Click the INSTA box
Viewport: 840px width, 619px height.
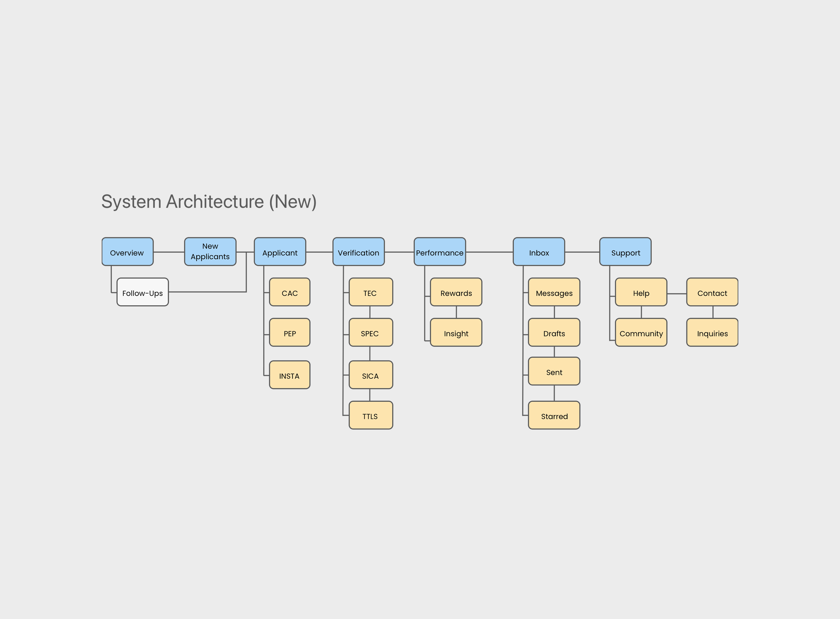[x=290, y=375]
